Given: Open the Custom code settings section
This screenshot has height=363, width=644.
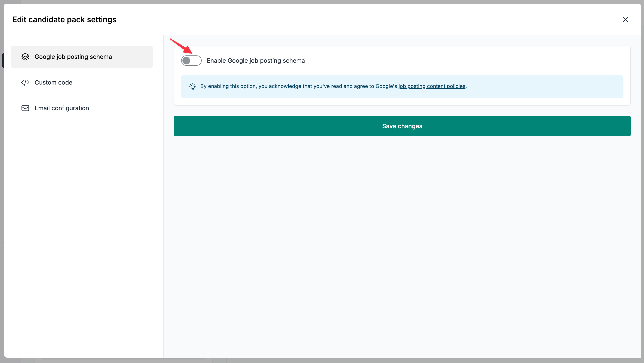Looking at the screenshot, I should click(54, 82).
